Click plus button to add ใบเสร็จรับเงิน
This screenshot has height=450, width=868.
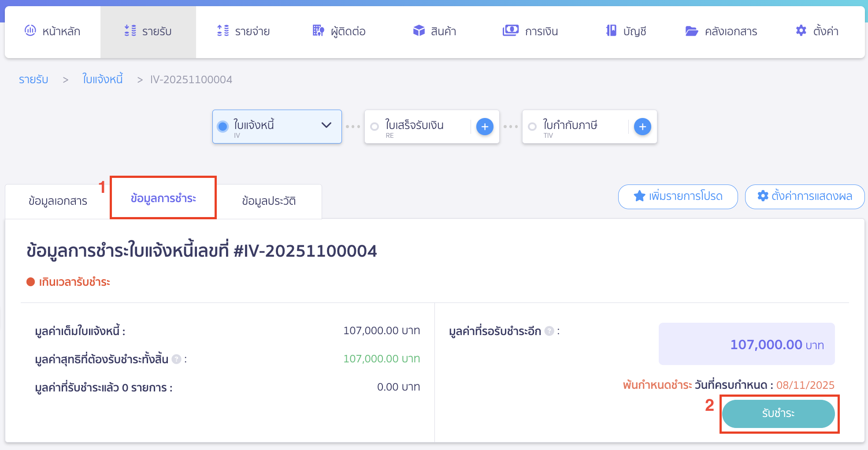(485, 127)
